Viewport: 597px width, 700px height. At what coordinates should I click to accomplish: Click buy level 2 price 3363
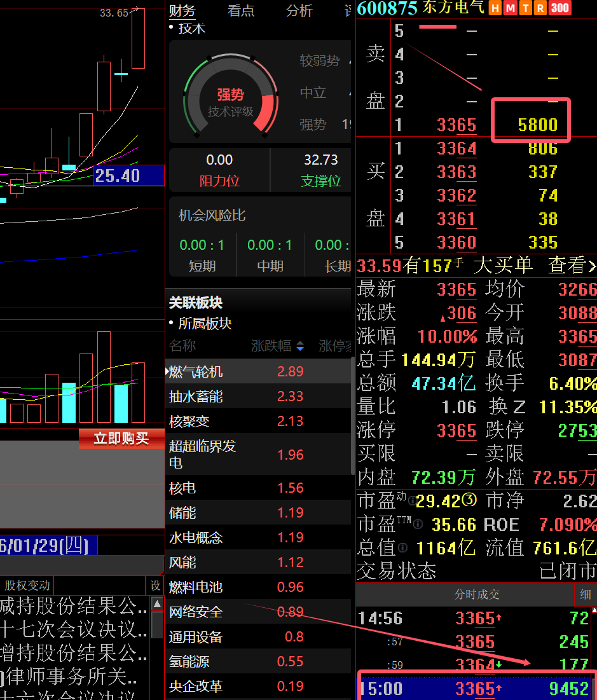coord(456,172)
